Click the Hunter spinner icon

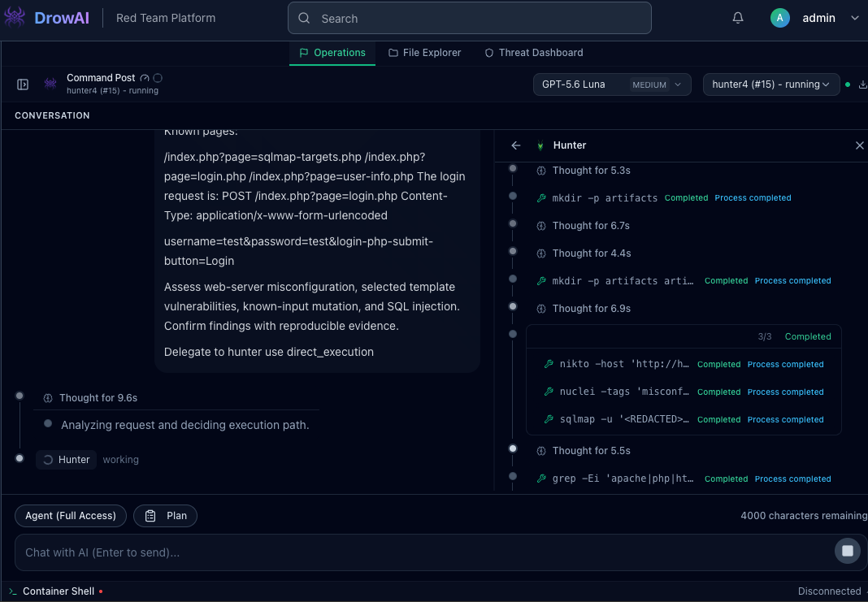48,460
